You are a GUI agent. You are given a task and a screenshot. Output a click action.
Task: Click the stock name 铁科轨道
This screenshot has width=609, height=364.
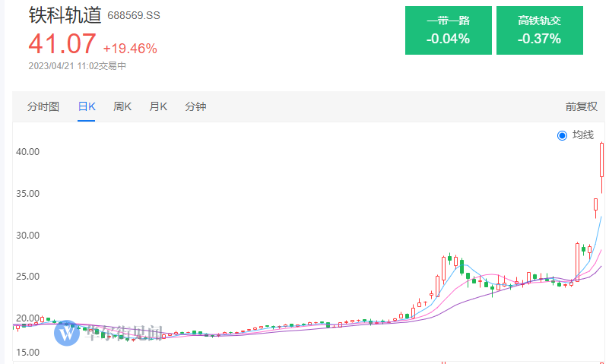click(65, 15)
